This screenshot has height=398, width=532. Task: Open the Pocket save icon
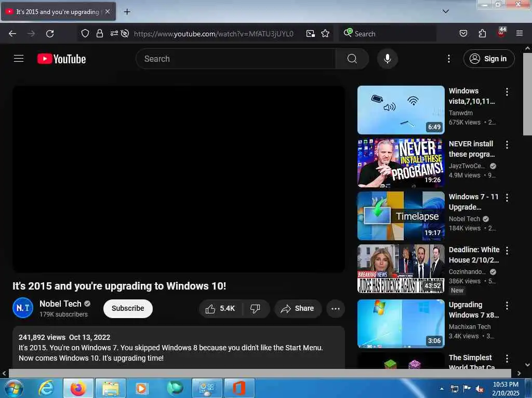463,33
